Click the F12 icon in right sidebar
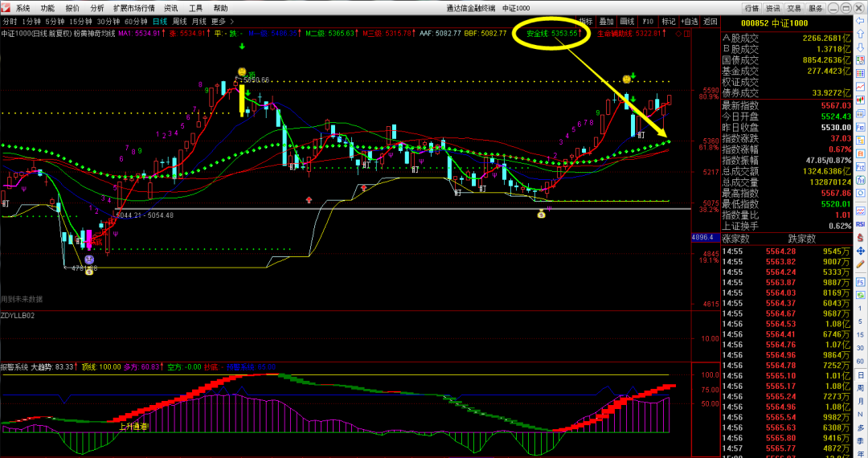 861,166
